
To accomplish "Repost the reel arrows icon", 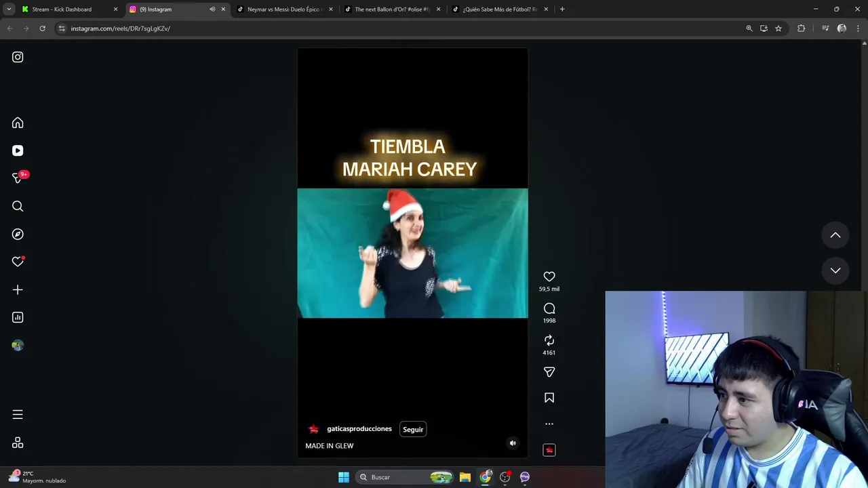I will (549, 340).
